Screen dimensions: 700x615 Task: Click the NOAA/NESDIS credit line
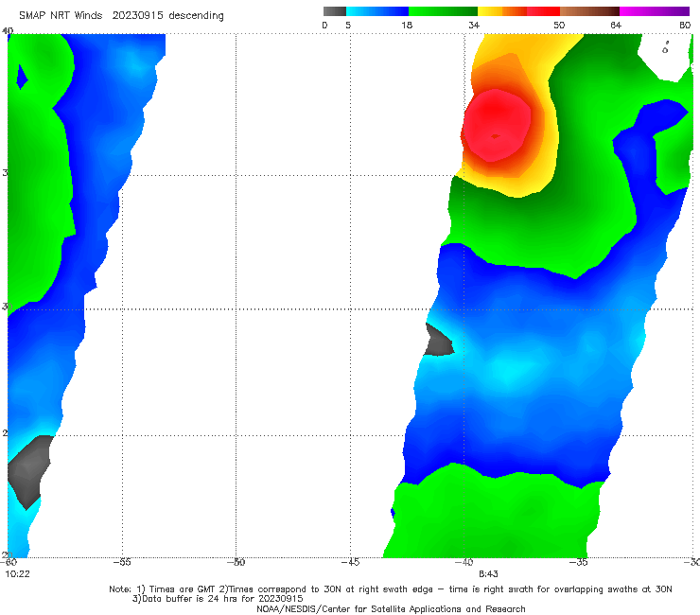point(391,608)
